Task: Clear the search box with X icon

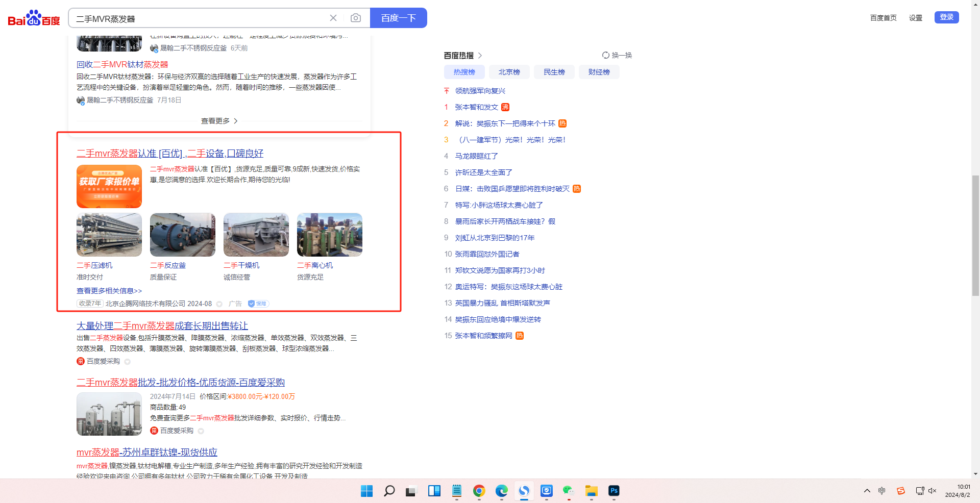Action: pyautogui.click(x=333, y=18)
